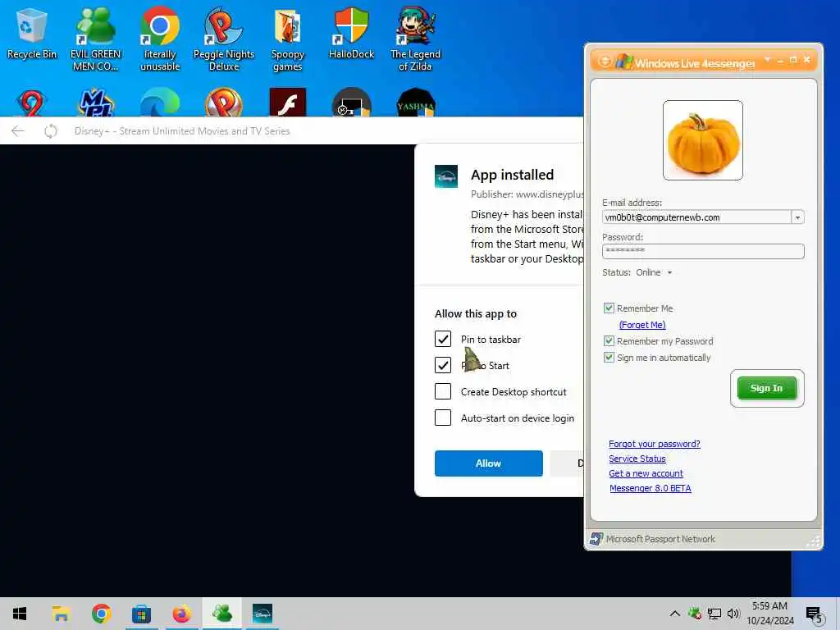Click the pumpkin display picture
This screenshot has width=840, height=630.
pos(702,140)
